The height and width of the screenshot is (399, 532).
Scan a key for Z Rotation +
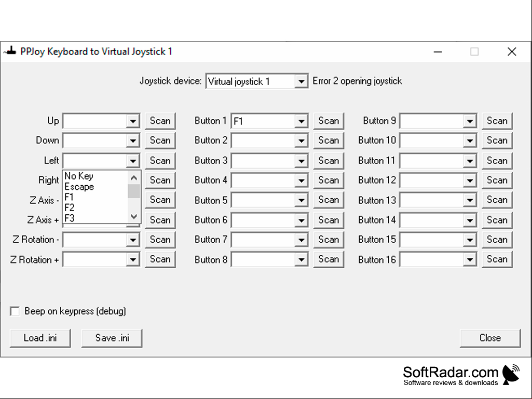[160, 259]
